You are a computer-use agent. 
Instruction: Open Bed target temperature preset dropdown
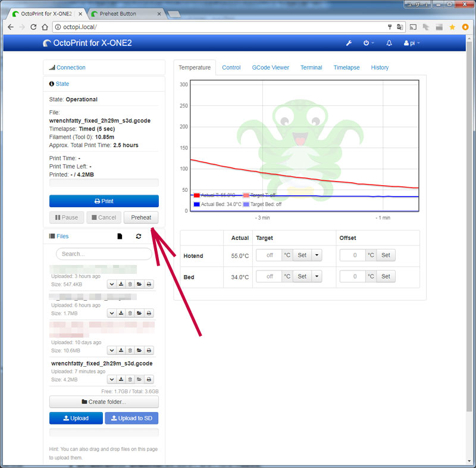click(x=317, y=276)
